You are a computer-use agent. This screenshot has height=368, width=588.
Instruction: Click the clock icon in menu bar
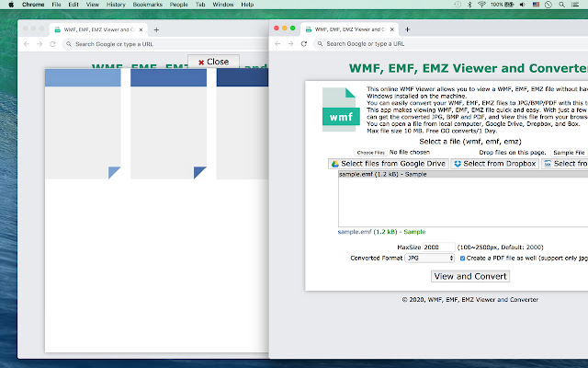click(548, 5)
